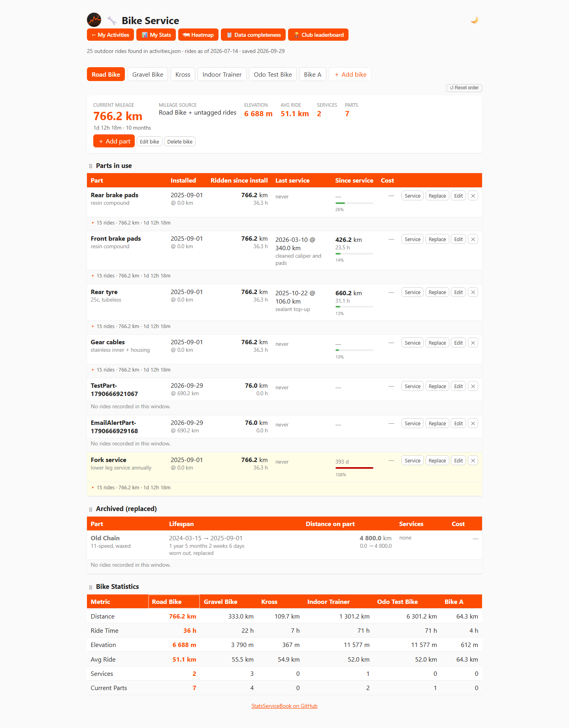Remove the EmailAlertPart-1790666929168 part via X

[x=473, y=423]
